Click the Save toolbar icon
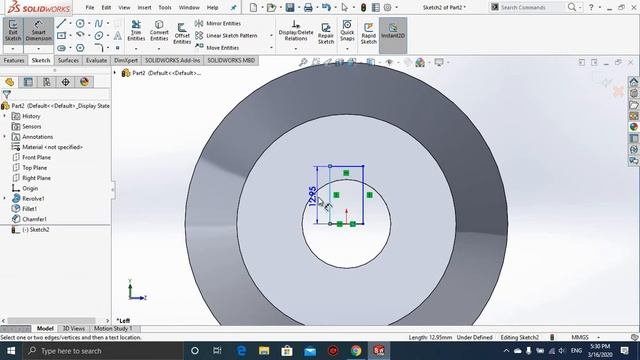This screenshot has width=640, height=360. click(290, 7)
